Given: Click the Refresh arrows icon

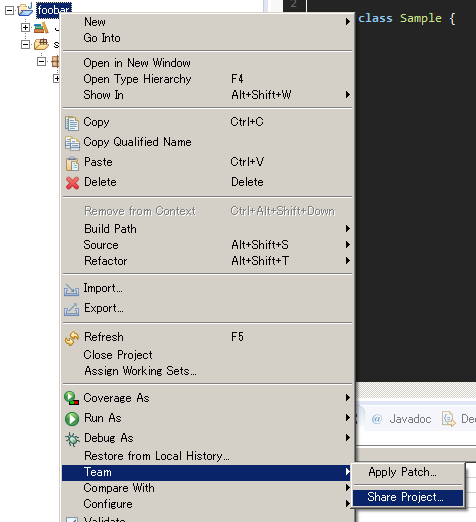Looking at the screenshot, I should coord(72,338).
